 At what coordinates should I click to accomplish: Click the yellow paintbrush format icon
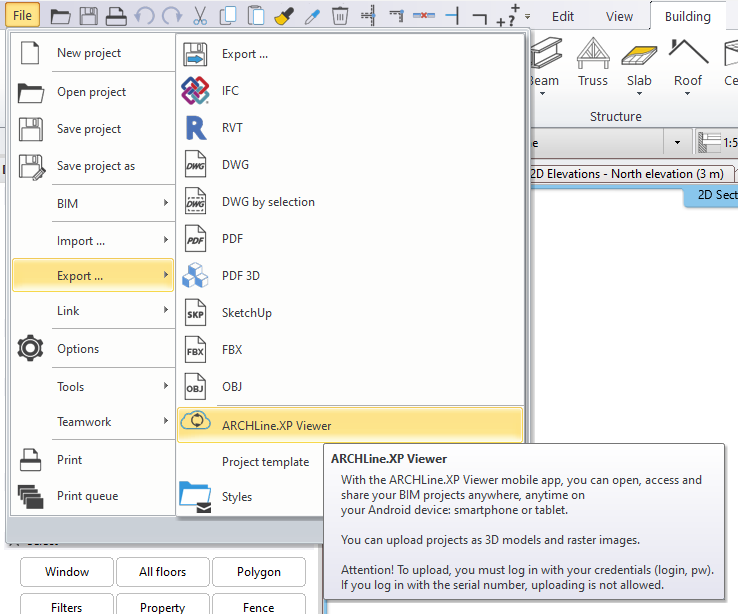click(284, 16)
